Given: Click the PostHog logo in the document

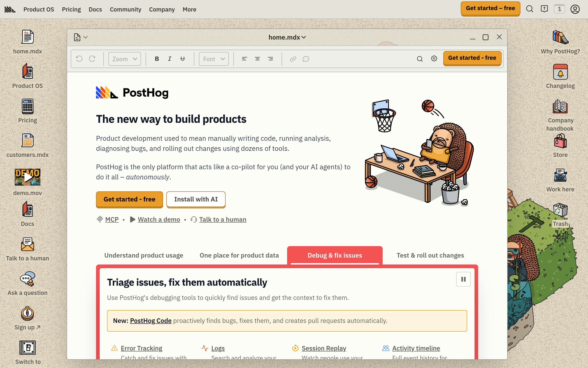Looking at the screenshot, I should (x=132, y=92).
